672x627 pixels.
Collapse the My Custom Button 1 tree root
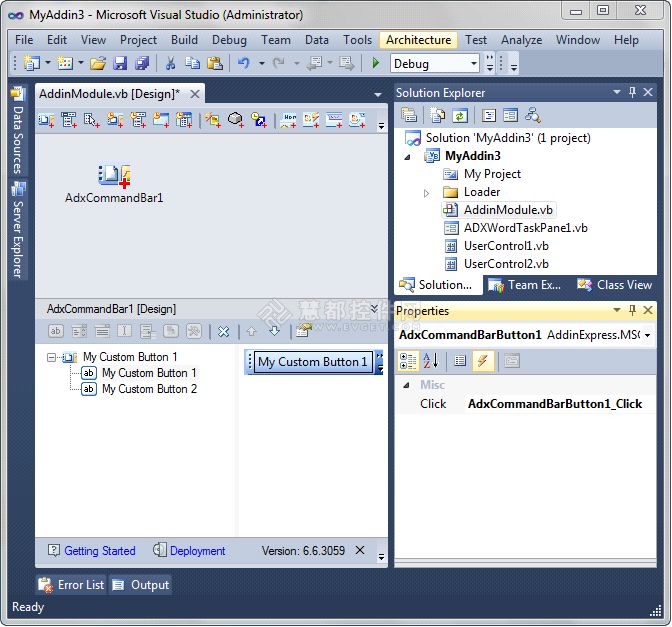[52, 357]
